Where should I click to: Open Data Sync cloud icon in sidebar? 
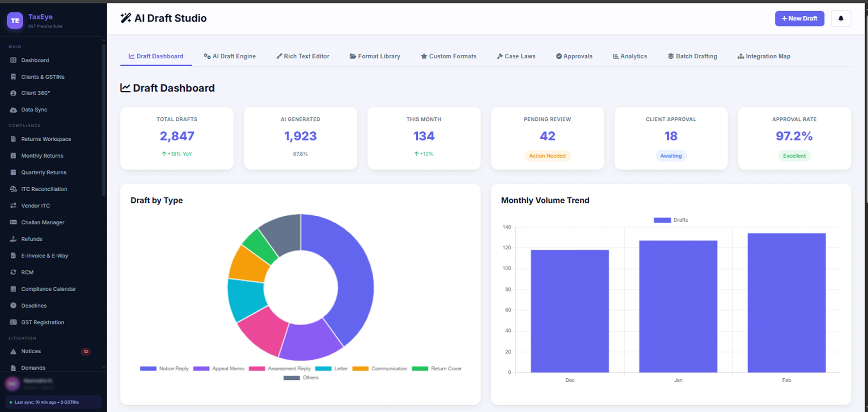[13, 110]
